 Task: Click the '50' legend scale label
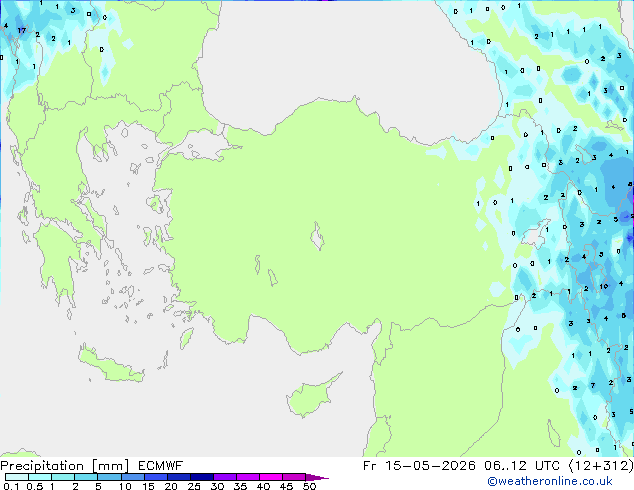309,486
